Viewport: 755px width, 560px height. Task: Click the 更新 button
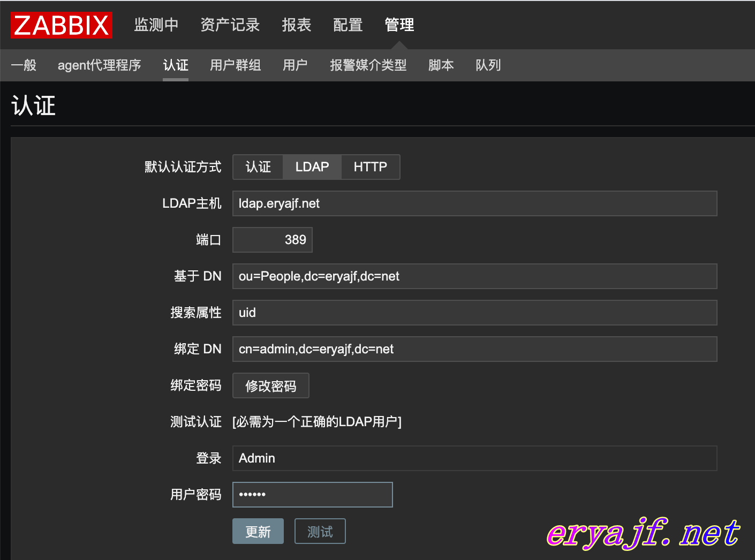258,531
